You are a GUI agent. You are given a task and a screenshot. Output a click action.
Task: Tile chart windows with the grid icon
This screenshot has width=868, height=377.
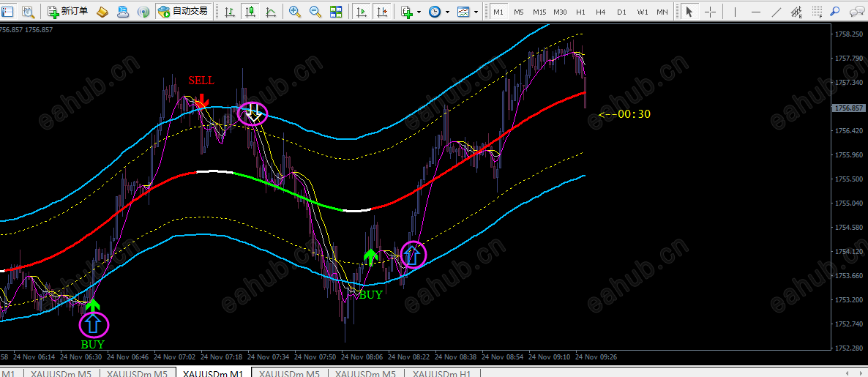click(x=335, y=11)
